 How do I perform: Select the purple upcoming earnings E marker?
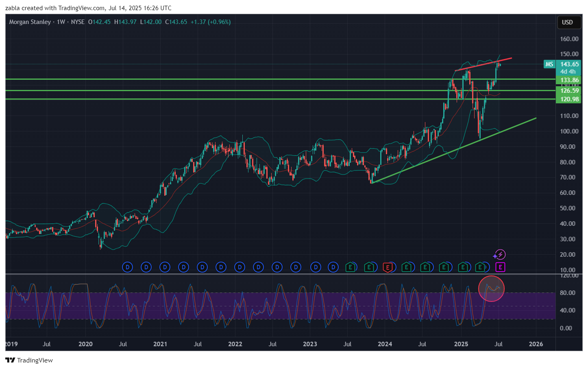point(500,267)
